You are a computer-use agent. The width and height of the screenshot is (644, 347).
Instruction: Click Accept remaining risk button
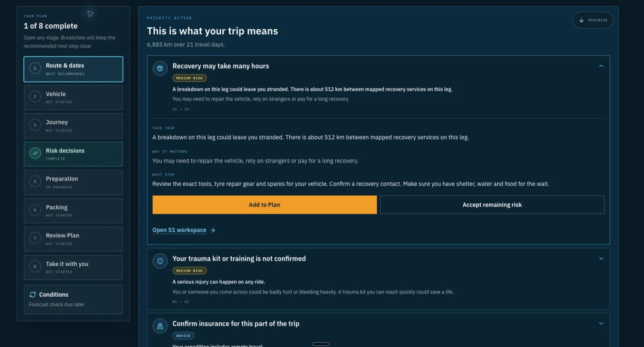492,204
